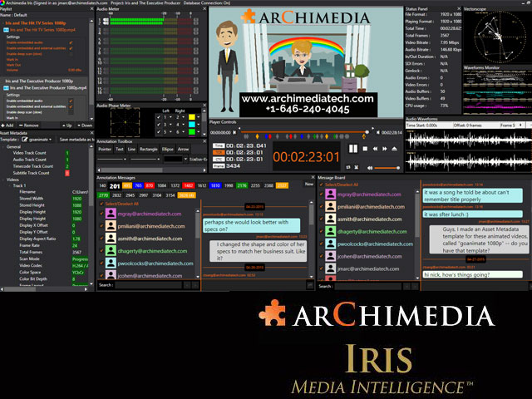Click the speaker mute icon beside the volume slider
Screen dimensions: 532x399
pos(370,168)
